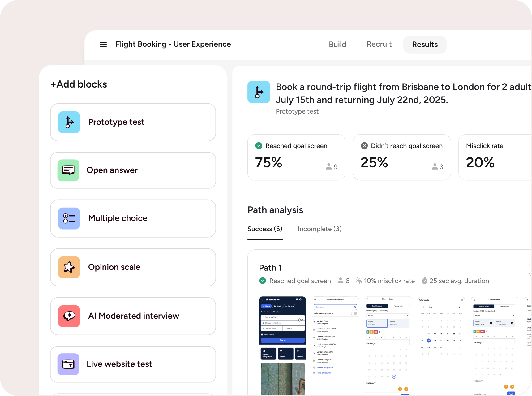
Task: Open the hamburger menu
Action: pos(103,45)
